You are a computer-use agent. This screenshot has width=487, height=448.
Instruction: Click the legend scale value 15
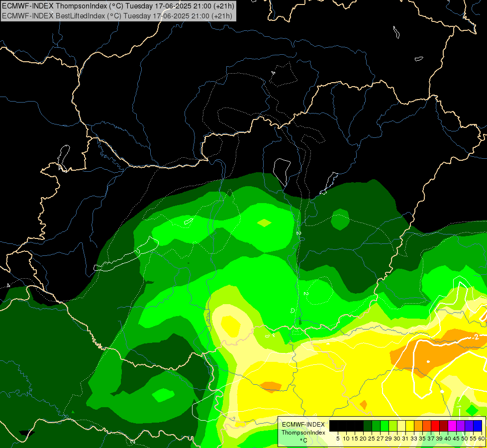[x=355, y=439]
